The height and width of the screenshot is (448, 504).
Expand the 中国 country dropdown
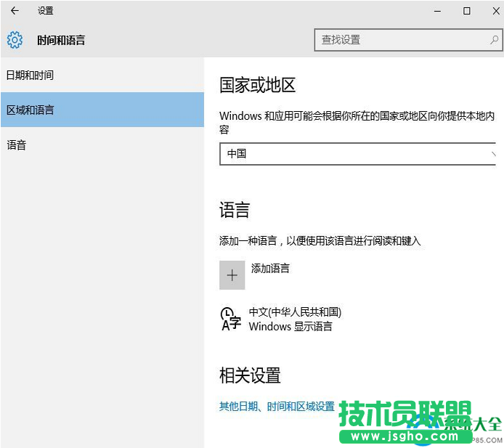(x=358, y=154)
